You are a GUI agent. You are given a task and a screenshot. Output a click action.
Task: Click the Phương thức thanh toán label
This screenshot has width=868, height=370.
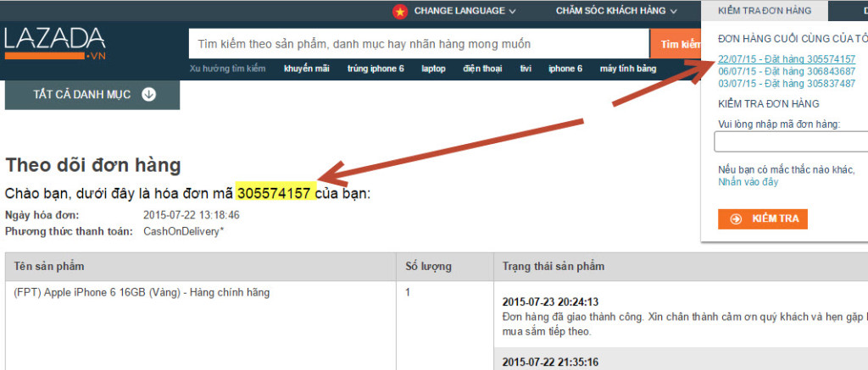(69, 231)
